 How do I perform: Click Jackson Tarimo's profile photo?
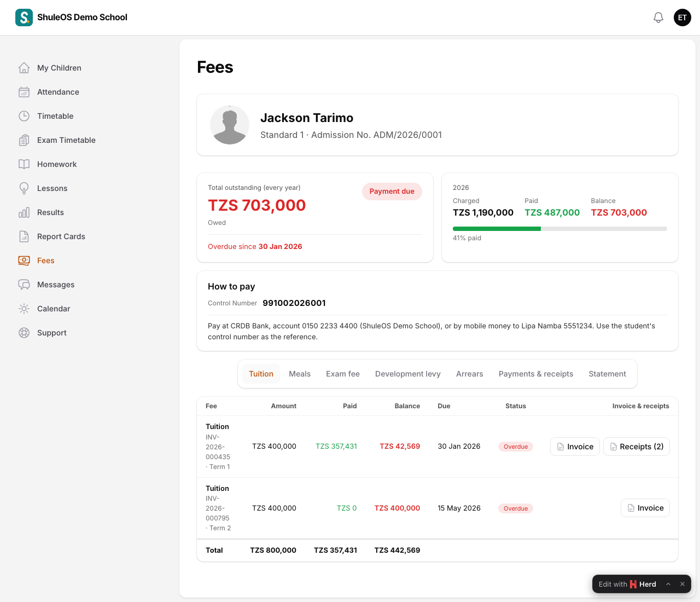pyautogui.click(x=230, y=125)
